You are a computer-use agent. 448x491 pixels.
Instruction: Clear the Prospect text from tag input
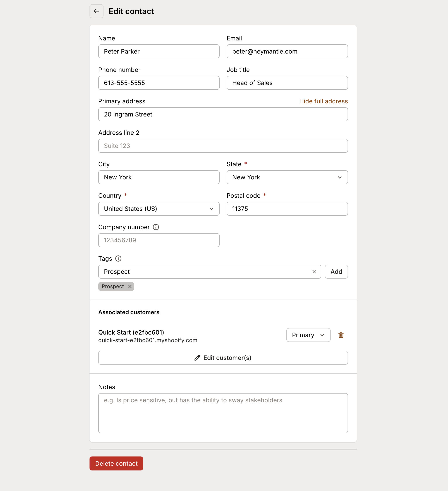[x=314, y=272]
